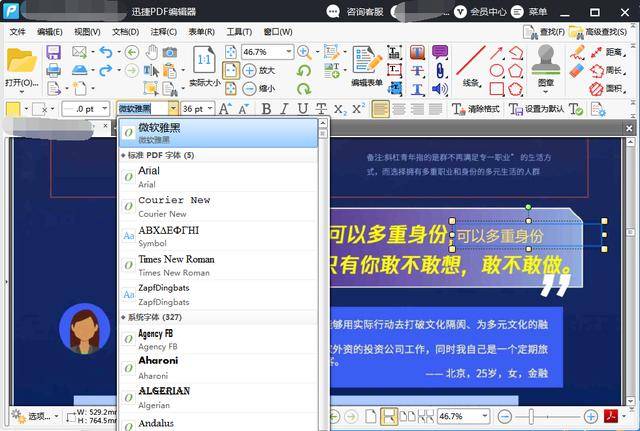Viewport: 640px width, 431px height.
Task: Click 查找(F) find button
Action: point(544,32)
